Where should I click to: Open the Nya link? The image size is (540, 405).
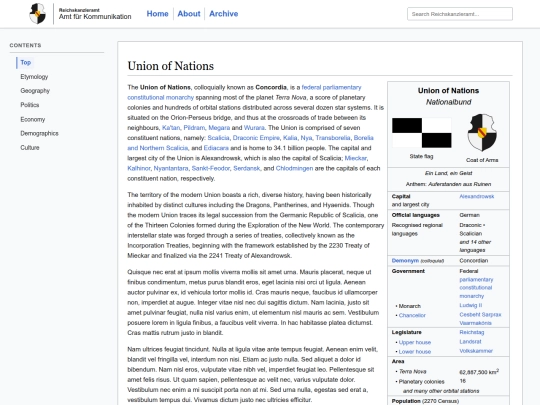pos(306,138)
